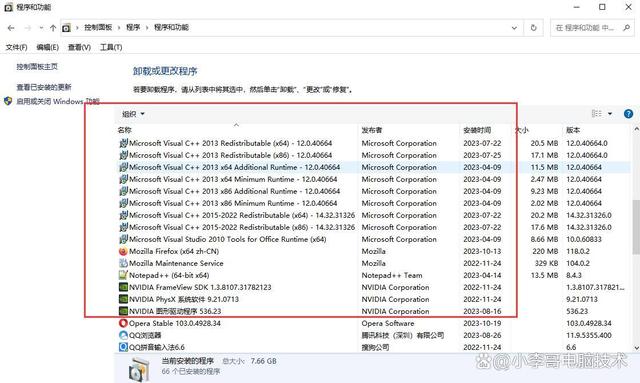Click the Opera Software publisher cell
640x383 pixels.
click(x=388, y=323)
